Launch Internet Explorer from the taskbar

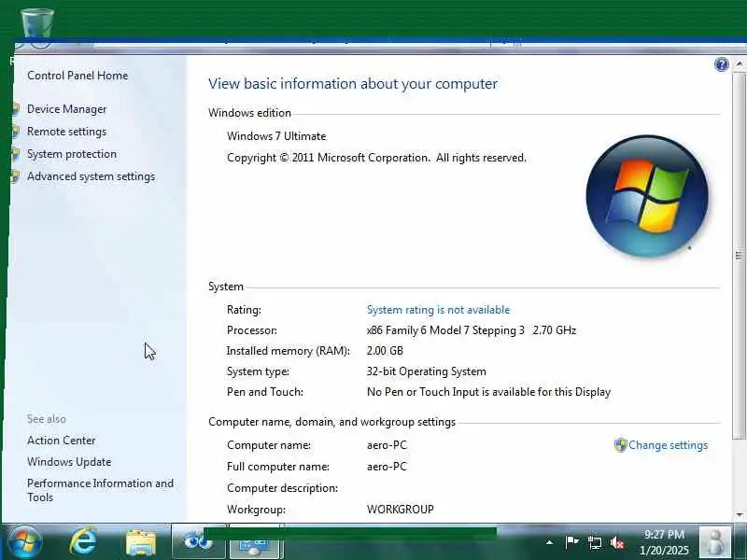(83, 542)
